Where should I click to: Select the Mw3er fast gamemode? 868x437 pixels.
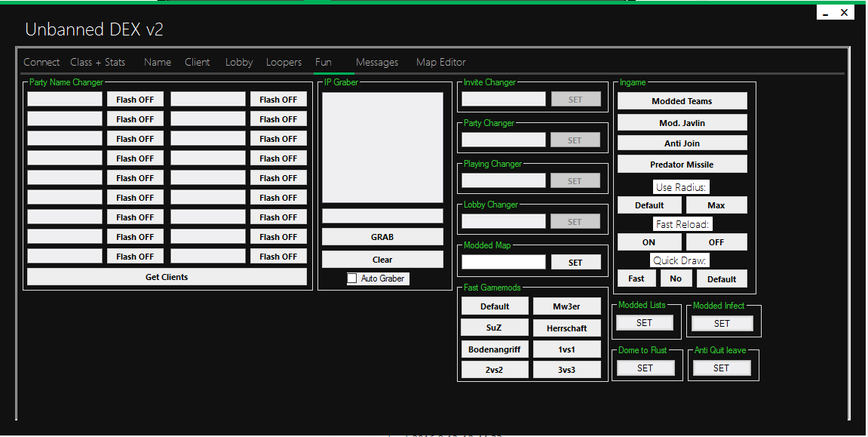(566, 306)
